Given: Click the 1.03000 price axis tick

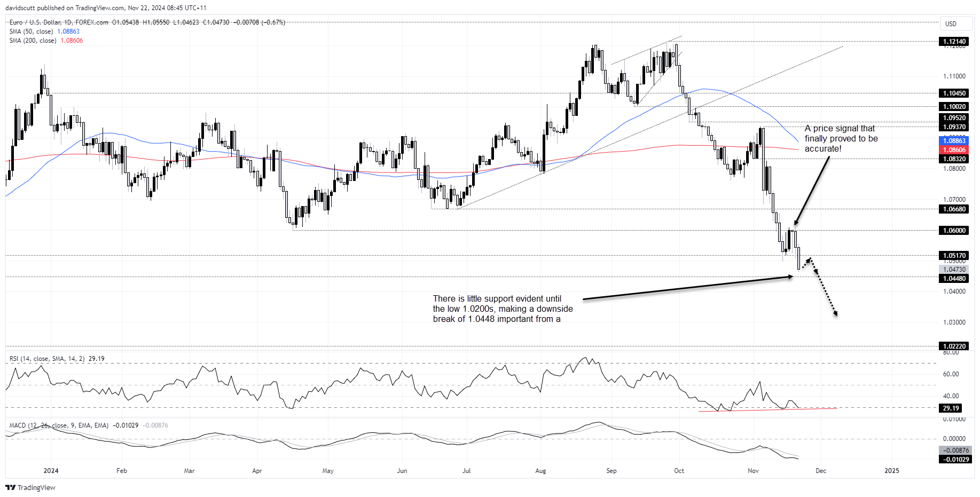Looking at the screenshot, I should [954, 322].
